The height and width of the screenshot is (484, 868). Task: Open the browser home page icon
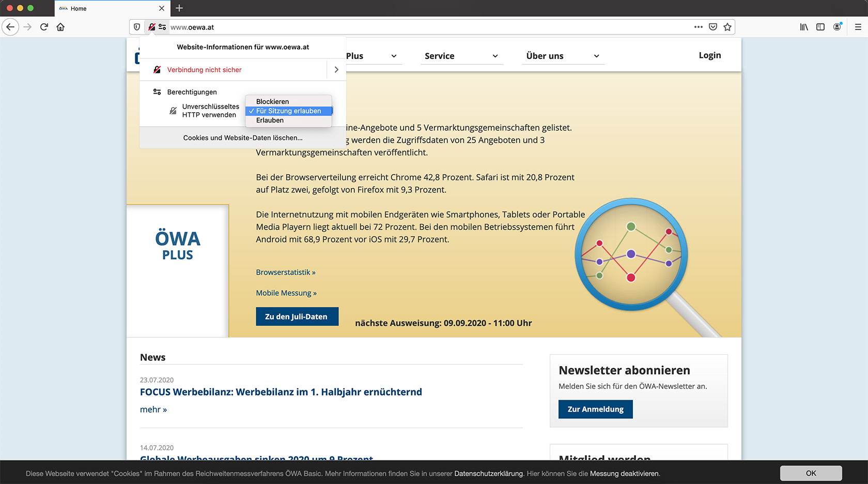(x=60, y=27)
